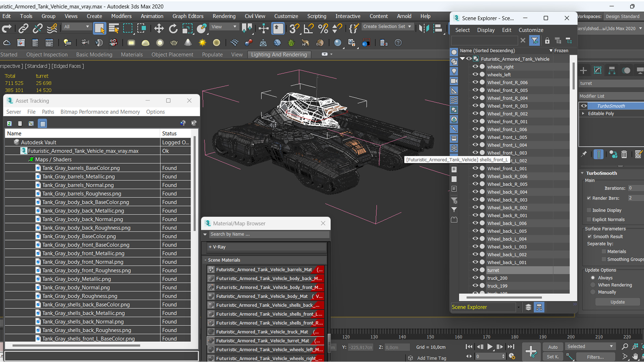644x362 pixels.
Task: Toggle visibility of truck_200
Action: tap(475, 278)
